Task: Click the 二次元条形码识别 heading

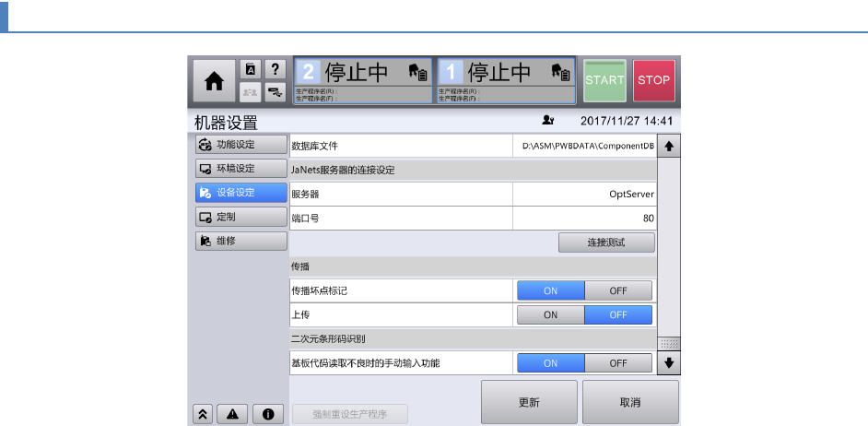Action: (x=328, y=339)
